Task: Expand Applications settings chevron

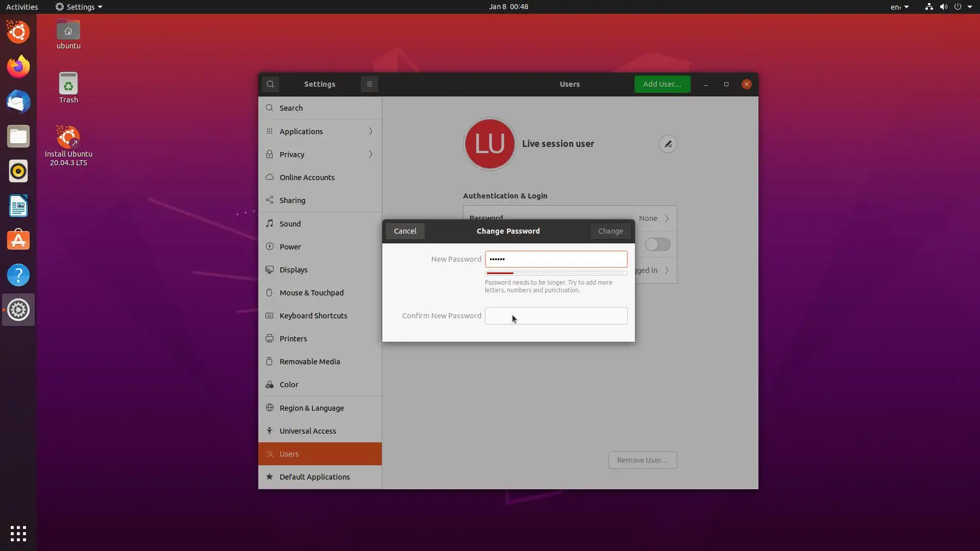Action: 371,131
